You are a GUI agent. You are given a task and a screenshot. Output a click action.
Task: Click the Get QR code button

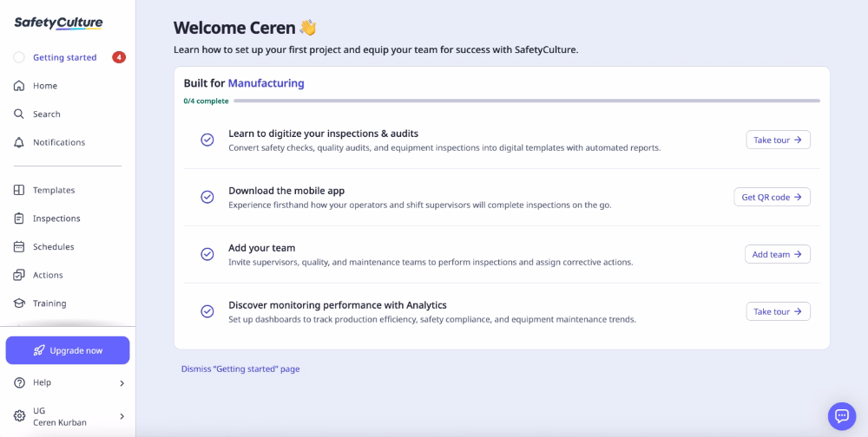pyautogui.click(x=772, y=197)
